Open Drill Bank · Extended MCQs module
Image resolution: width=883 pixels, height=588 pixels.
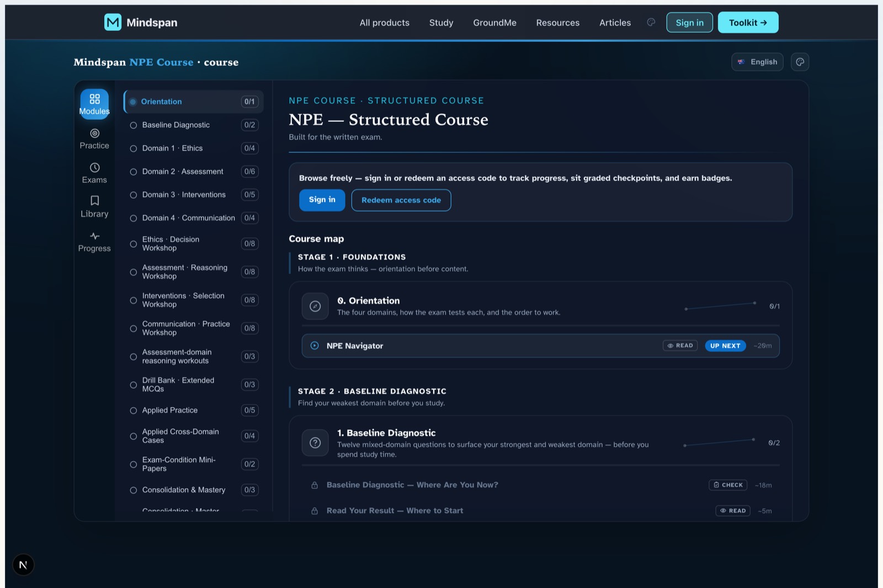pos(193,384)
